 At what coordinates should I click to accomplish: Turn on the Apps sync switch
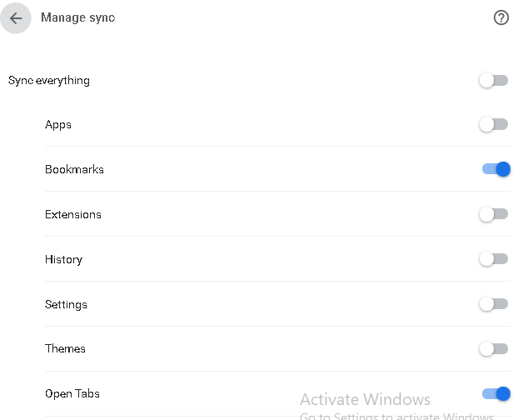coord(494,125)
